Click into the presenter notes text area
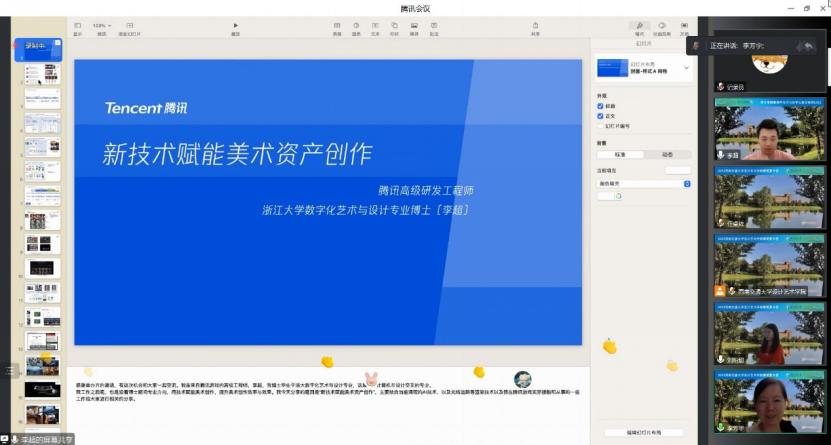 point(329,392)
